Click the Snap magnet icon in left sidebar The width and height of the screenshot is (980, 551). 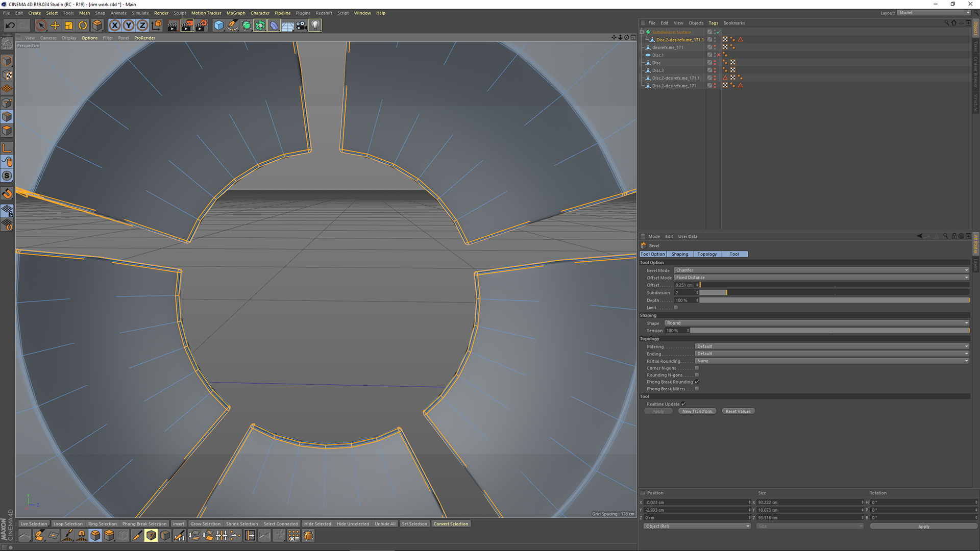[7, 193]
